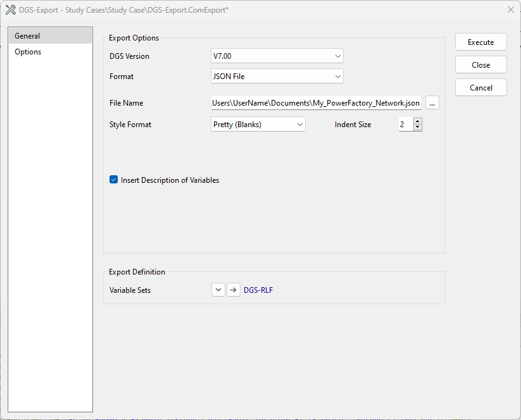Open the DGS-RLF variable set link

tap(258, 290)
